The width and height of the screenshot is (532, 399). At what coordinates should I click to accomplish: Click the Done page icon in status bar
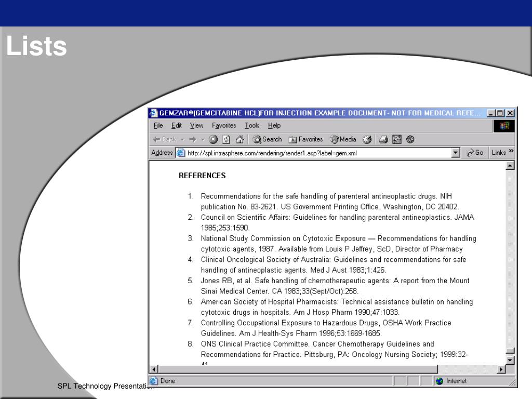coord(153,381)
